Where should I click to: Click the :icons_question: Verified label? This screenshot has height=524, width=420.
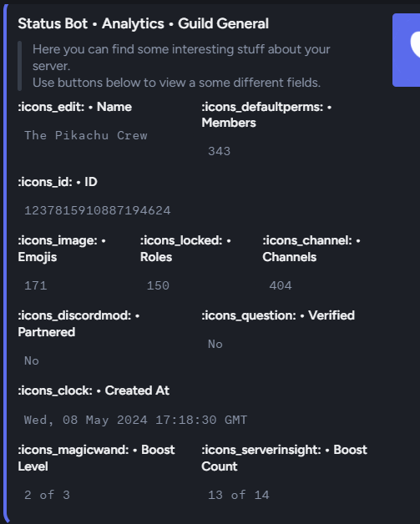278,315
